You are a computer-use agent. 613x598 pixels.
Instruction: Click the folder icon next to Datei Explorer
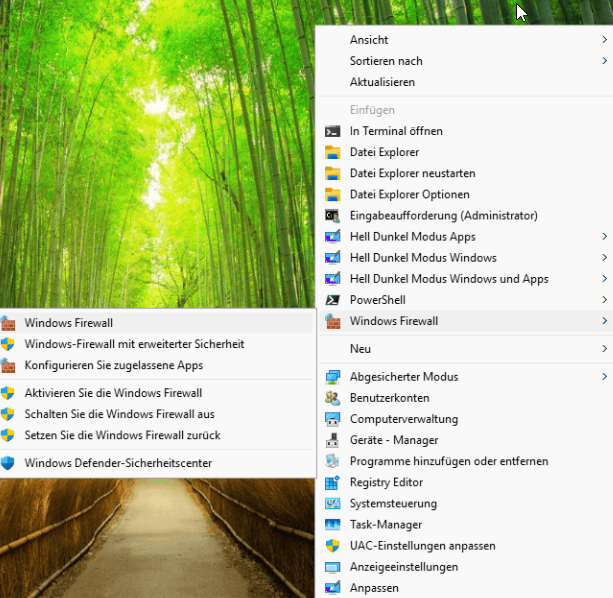(x=333, y=152)
